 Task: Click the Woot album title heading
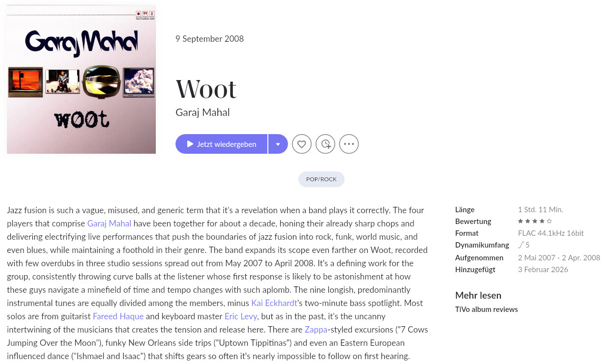coord(206,89)
